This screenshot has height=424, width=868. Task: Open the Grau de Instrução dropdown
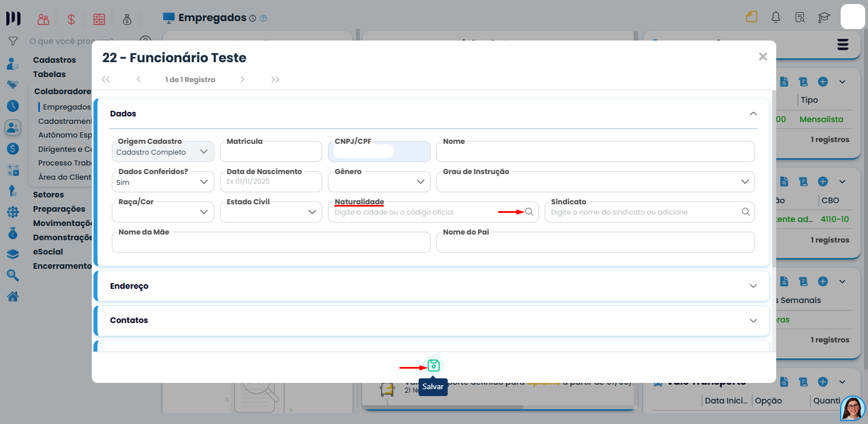coord(595,182)
